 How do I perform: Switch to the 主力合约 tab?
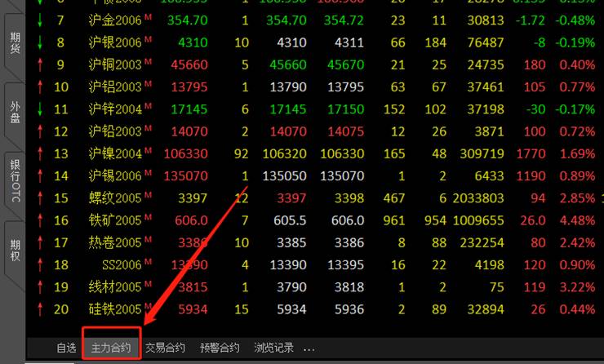tap(111, 348)
